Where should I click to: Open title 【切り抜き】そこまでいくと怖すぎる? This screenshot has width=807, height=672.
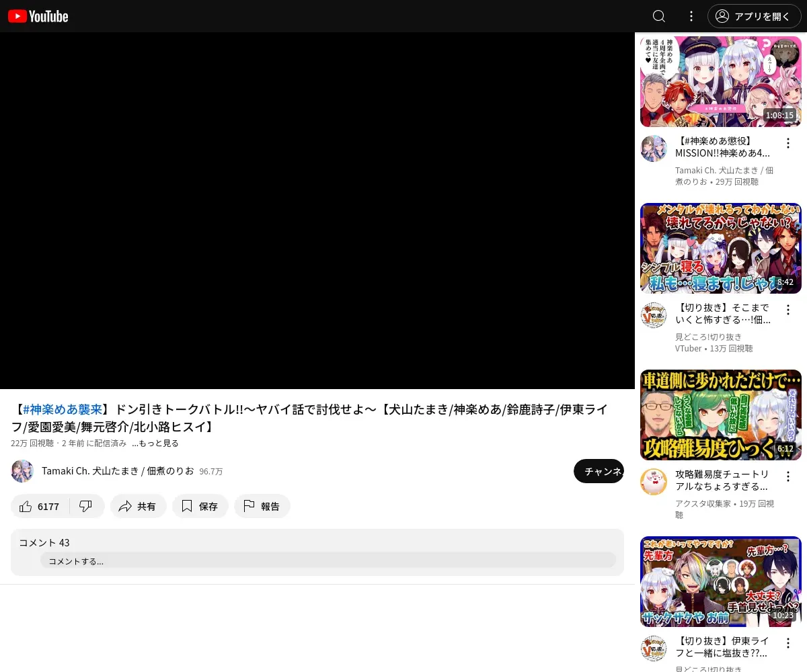point(724,314)
